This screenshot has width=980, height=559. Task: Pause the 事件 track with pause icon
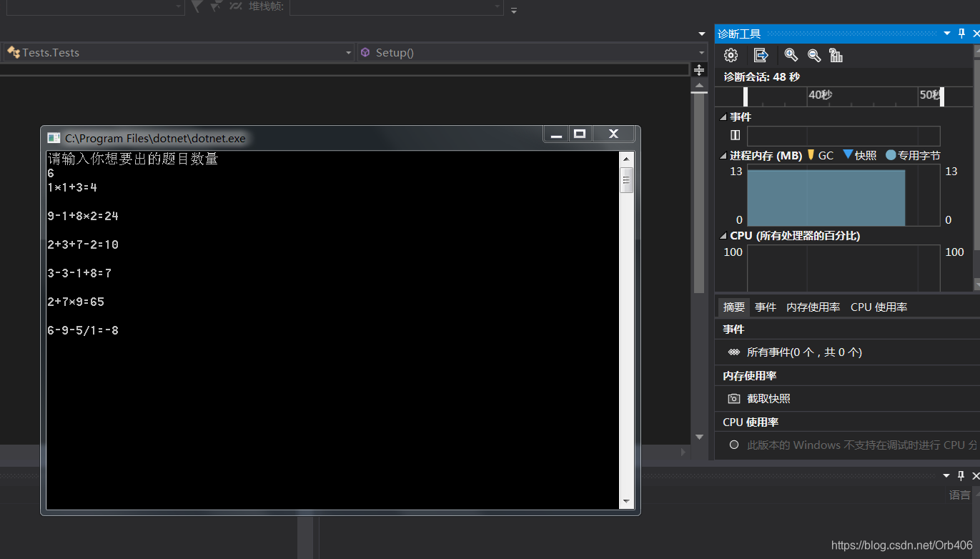[x=735, y=135]
